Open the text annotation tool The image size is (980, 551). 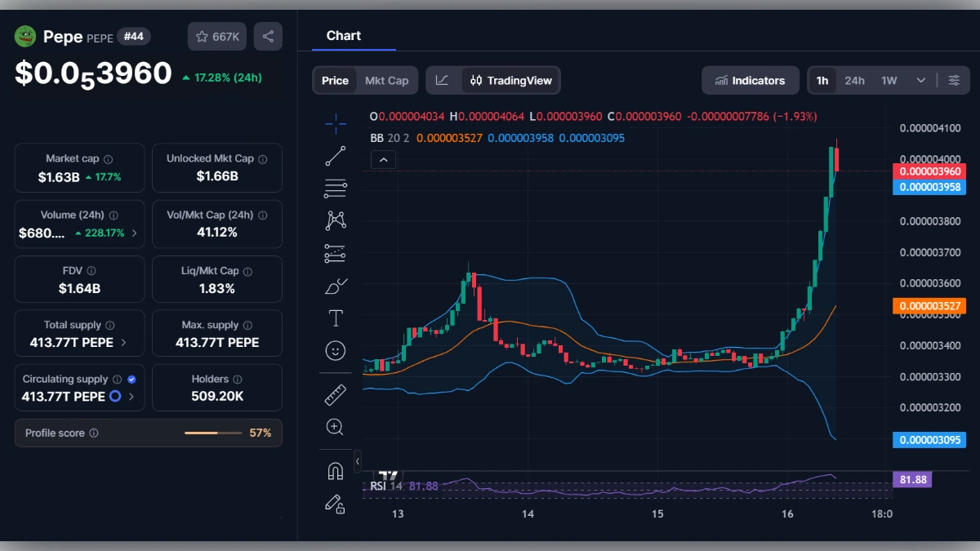(x=335, y=318)
